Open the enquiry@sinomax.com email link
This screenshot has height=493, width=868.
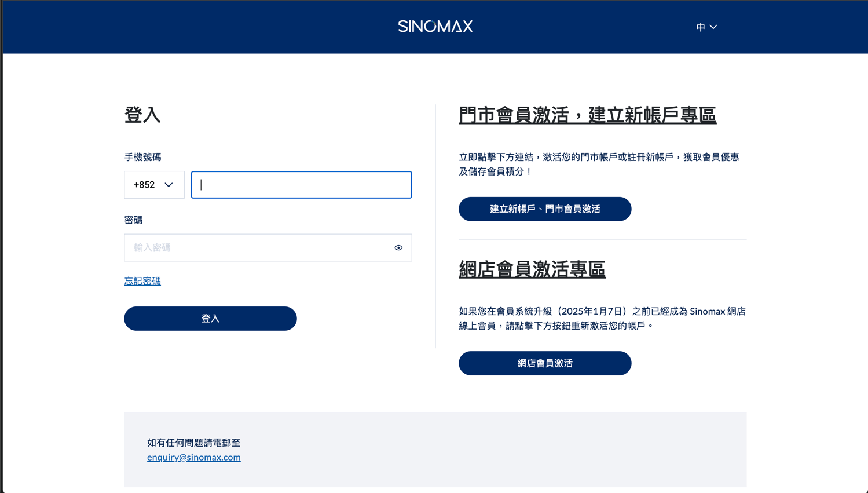(193, 457)
